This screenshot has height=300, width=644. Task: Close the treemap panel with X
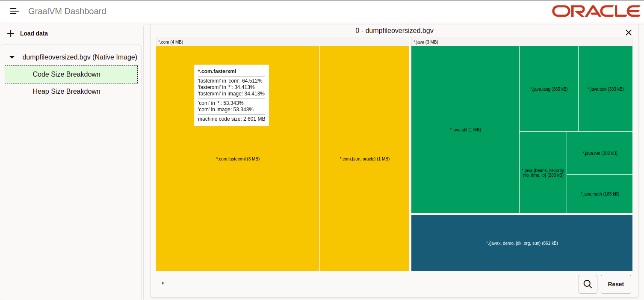628,33
